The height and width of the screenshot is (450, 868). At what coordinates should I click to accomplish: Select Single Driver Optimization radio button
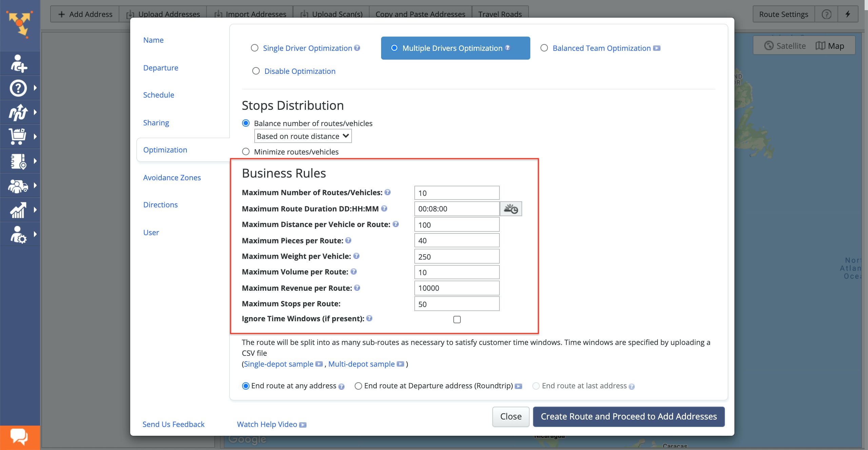point(255,48)
